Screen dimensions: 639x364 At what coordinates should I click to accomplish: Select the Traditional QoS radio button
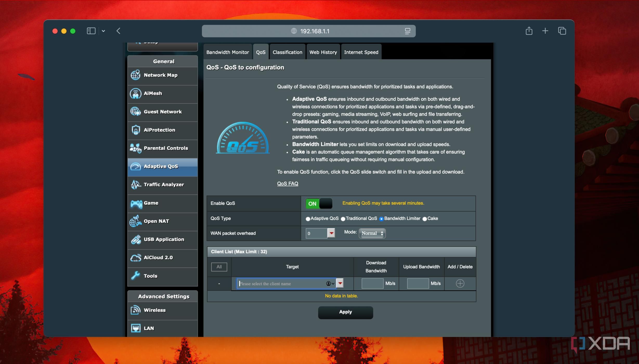(x=343, y=219)
